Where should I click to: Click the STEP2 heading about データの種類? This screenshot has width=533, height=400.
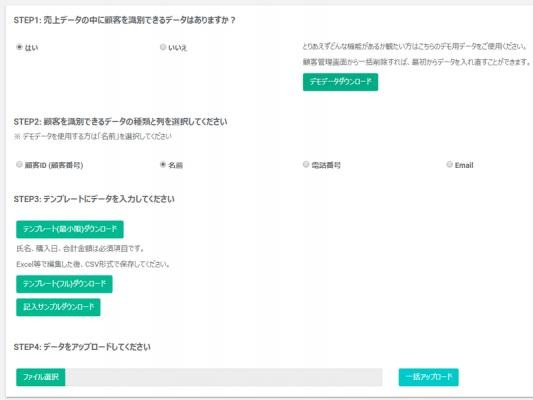pyautogui.click(x=120, y=122)
